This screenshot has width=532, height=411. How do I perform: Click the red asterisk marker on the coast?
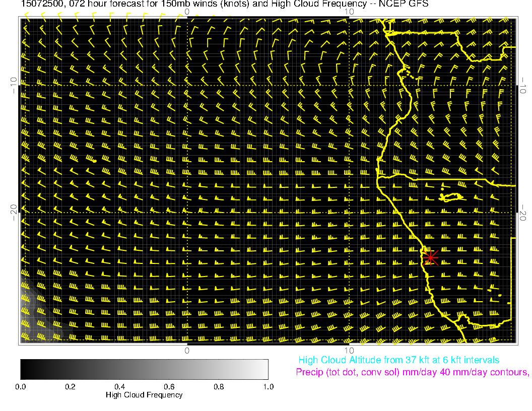click(430, 257)
